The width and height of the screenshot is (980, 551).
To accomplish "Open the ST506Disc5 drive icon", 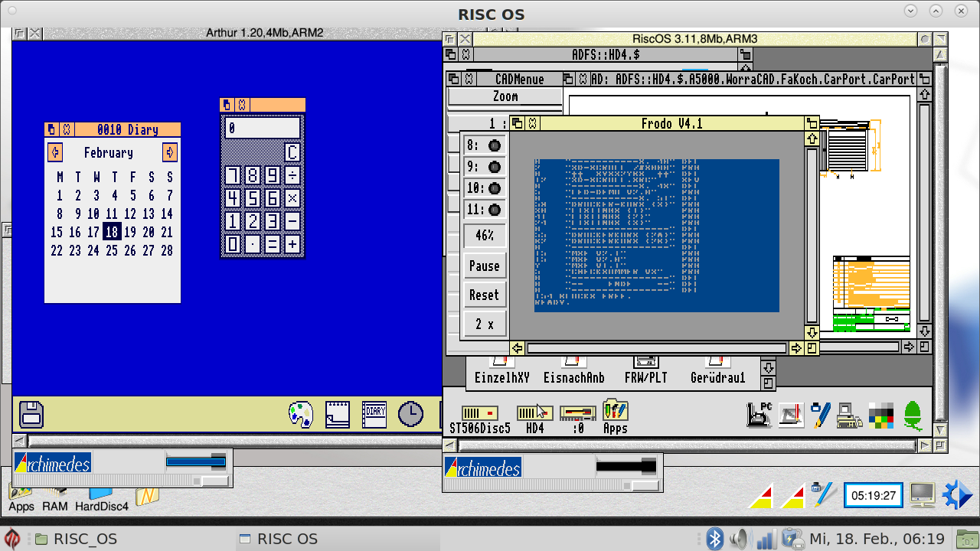I will tap(479, 414).
